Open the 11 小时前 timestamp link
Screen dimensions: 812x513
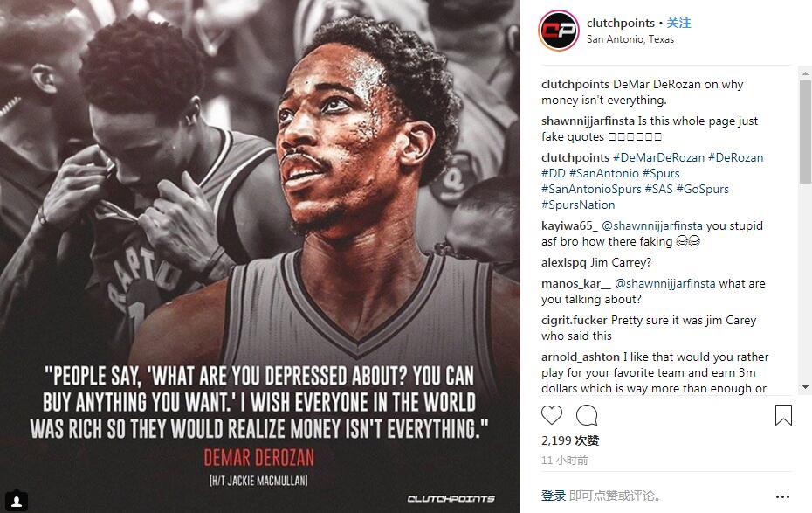click(x=564, y=461)
